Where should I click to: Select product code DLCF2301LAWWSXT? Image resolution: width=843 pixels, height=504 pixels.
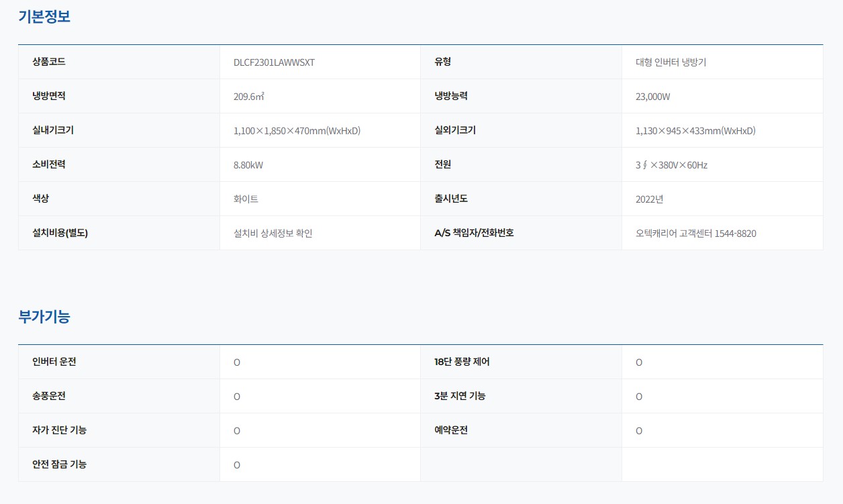pyautogui.click(x=274, y=62)
